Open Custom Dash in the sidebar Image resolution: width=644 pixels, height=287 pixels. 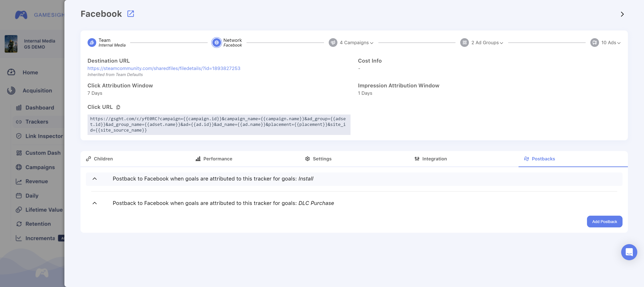(x=43, y=153)
